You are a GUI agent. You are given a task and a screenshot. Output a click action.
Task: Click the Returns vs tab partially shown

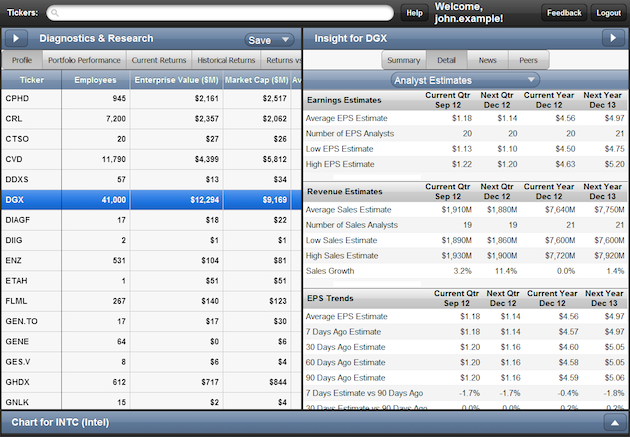pos(283,60)
